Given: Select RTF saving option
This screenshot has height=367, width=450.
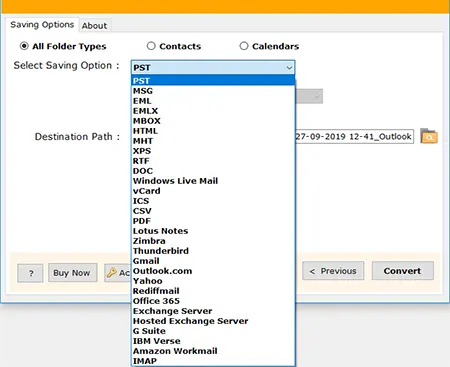Looking at the screenshot, I should point(213,161).
